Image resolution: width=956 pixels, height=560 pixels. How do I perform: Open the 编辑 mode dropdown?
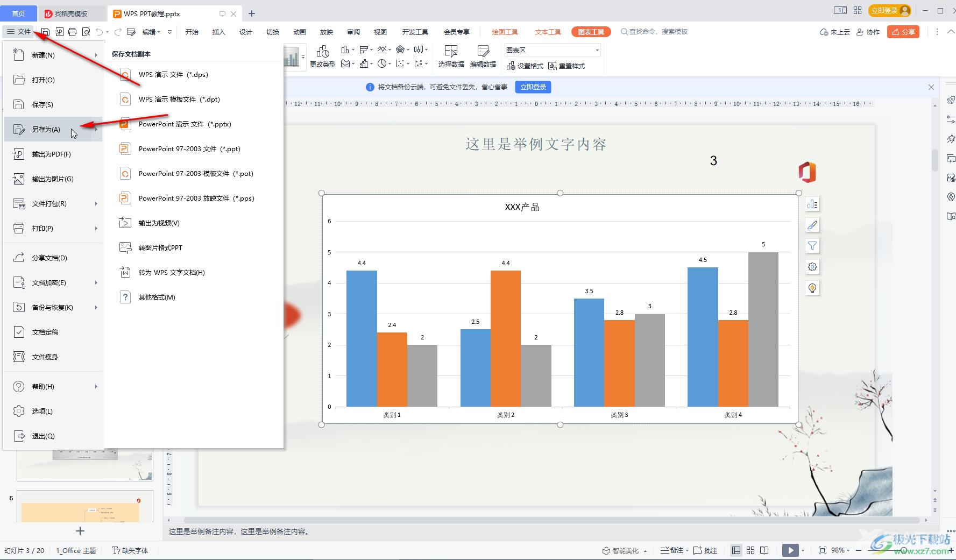point(151,32)
